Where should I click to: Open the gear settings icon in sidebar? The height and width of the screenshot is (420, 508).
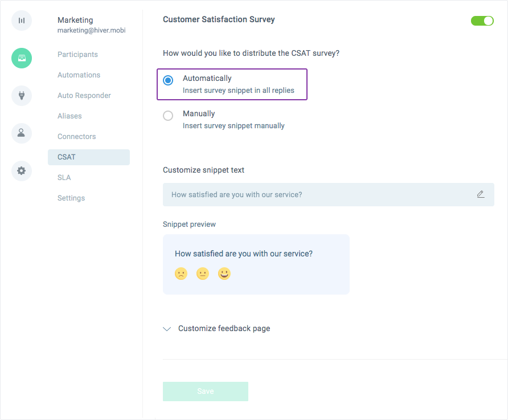tap(22, 171)
